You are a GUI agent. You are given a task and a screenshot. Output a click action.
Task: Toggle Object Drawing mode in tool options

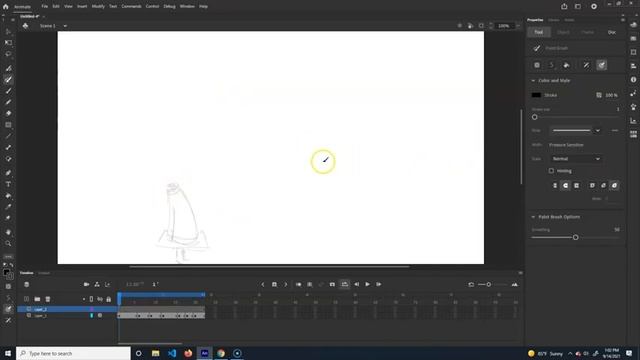click(x=537, y=65)
